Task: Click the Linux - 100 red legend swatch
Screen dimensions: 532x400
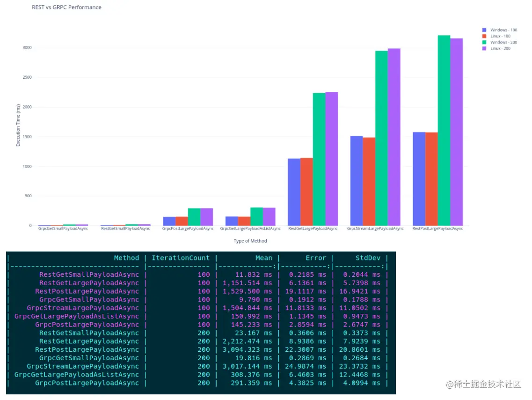Action: point(484,36)
